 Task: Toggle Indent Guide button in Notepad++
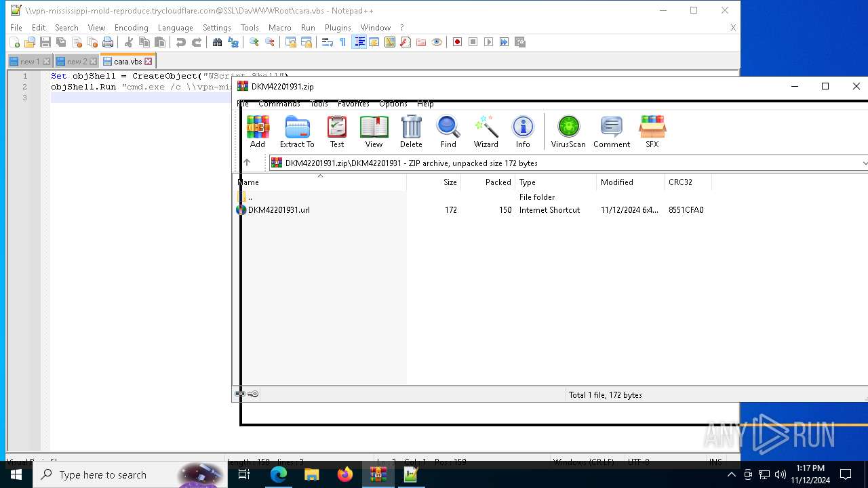359,42
